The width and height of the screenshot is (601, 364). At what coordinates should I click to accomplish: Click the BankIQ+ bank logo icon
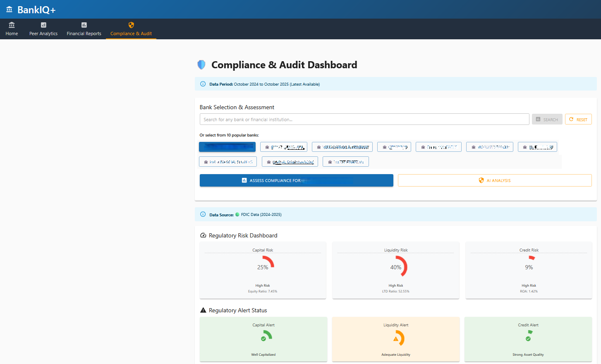[x=9, y=10]
